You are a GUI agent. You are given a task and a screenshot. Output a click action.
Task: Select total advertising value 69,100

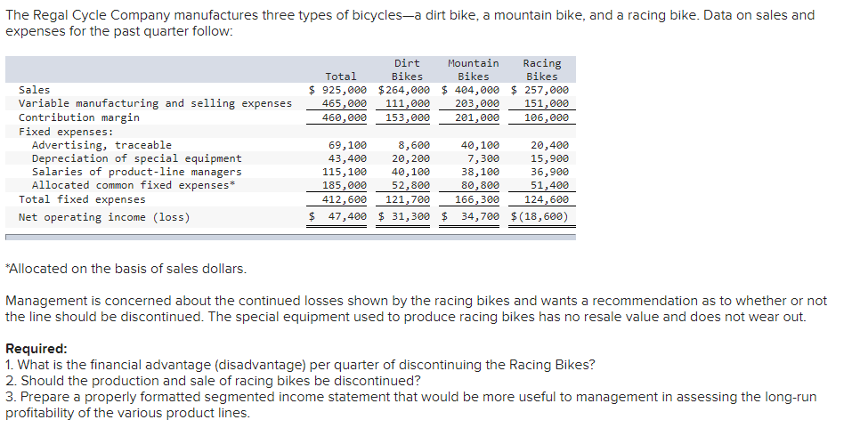(x=347, y=145)
